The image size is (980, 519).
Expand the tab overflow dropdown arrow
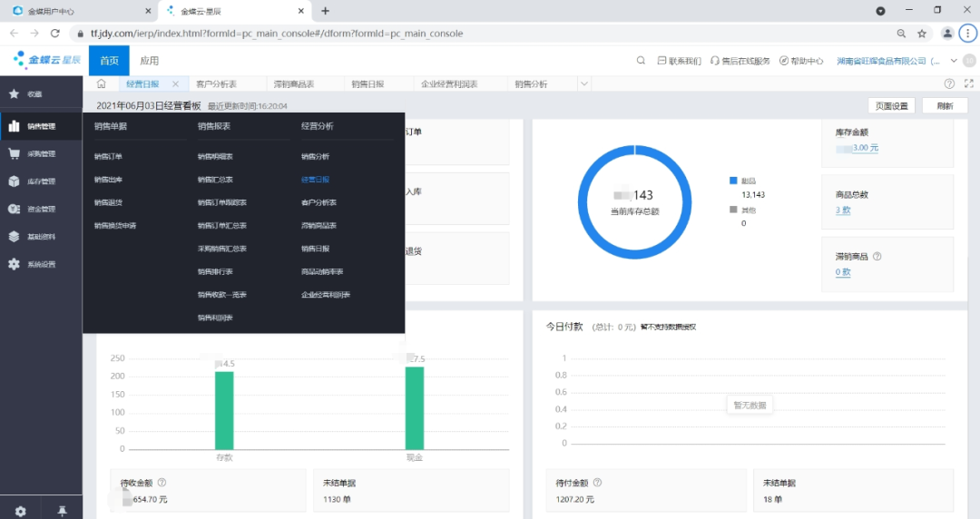583,83
